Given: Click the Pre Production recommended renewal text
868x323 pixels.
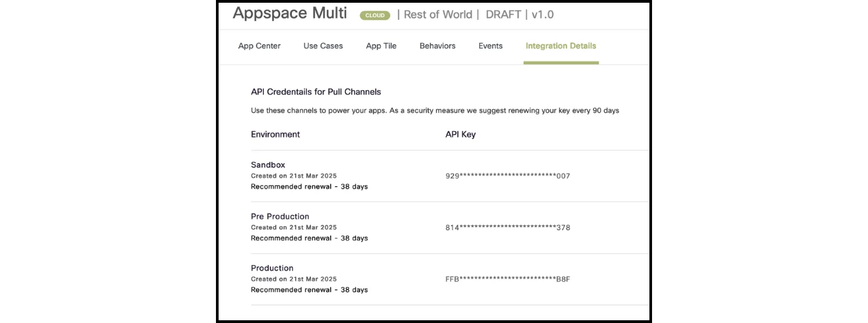Looking at the screenshot, I should coord(309,238).
